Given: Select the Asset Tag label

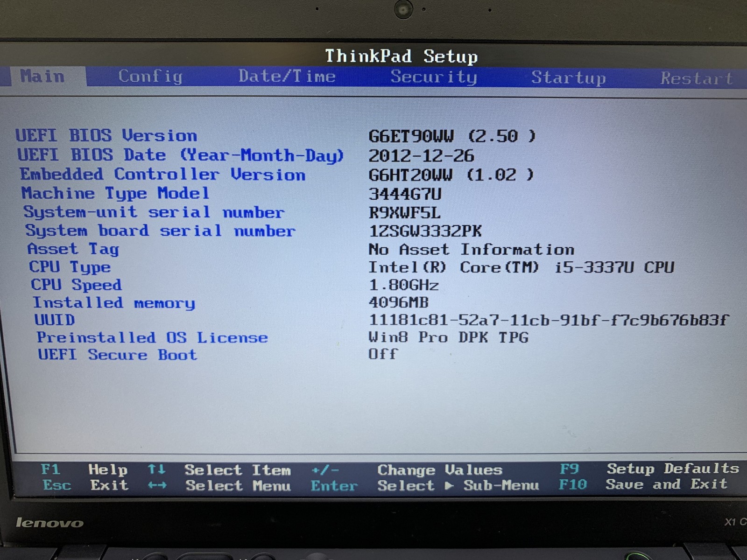Looking at the screenshot, I should [73, 249].
